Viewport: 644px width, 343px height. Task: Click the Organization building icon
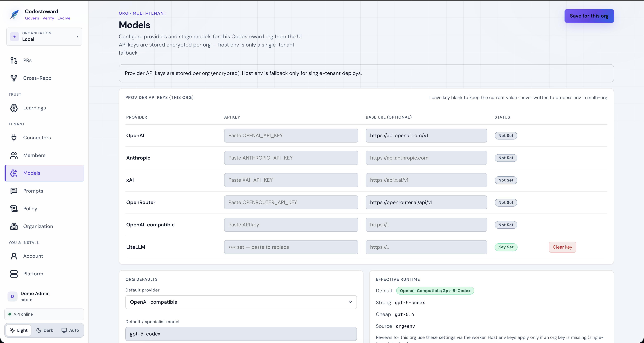pyautogui.click(x=14, y=227)
